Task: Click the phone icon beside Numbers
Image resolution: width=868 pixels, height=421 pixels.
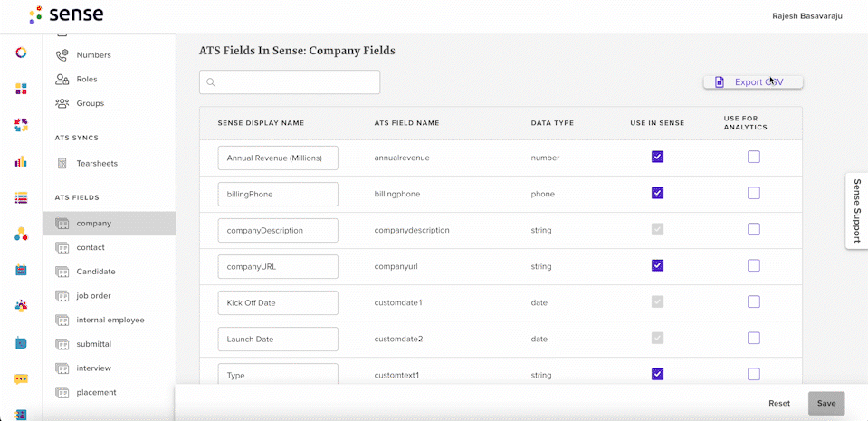Action: 62,55
